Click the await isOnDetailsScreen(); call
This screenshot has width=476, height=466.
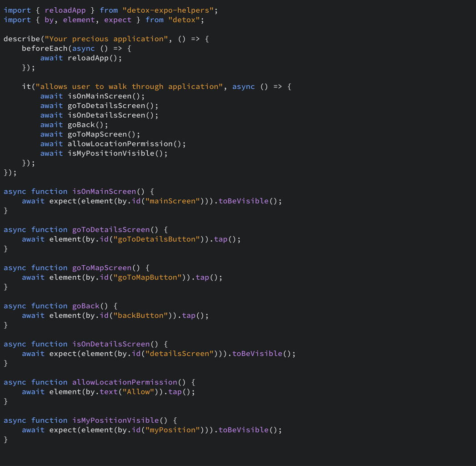point(99,115)
